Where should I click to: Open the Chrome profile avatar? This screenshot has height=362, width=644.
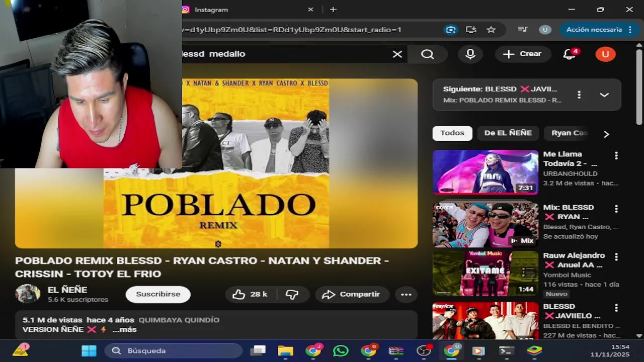545,30
